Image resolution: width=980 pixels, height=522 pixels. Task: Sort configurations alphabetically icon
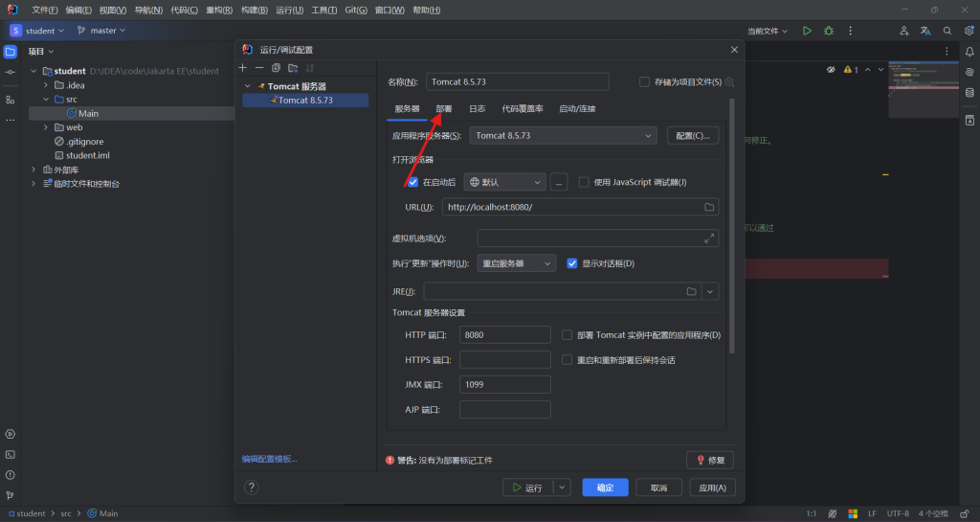click(x=309, y=67)
